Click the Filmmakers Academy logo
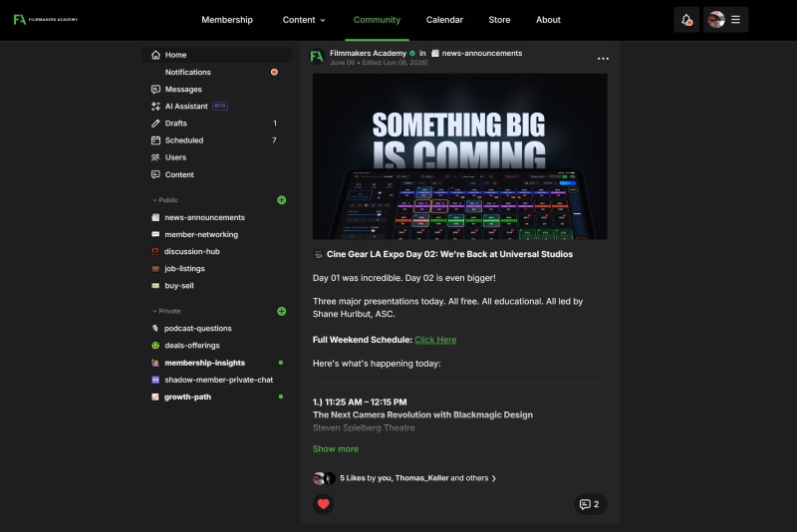This screenshot has height=532, width=797. tap(45, 19)
